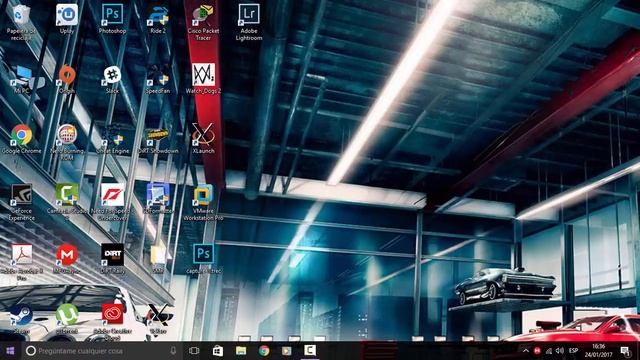This screenshot has height=360, width=640.
Task: Open the network tray icon
Action: pos(549,351)
